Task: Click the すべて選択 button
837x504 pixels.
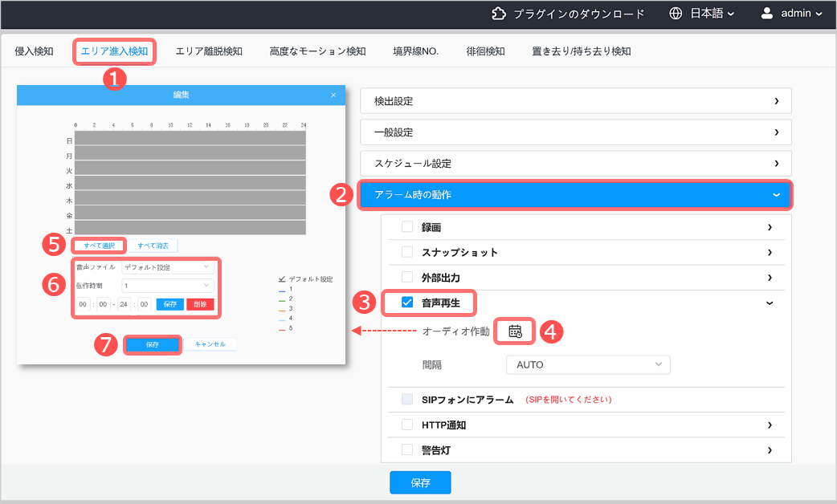Action: 99,245
